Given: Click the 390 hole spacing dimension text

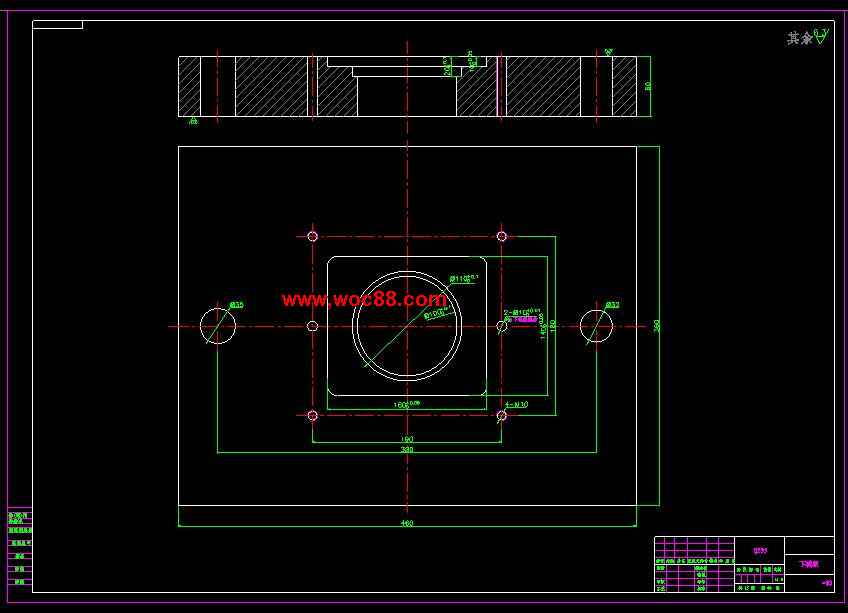Looking at the screenshot, I should click(407, 449).
